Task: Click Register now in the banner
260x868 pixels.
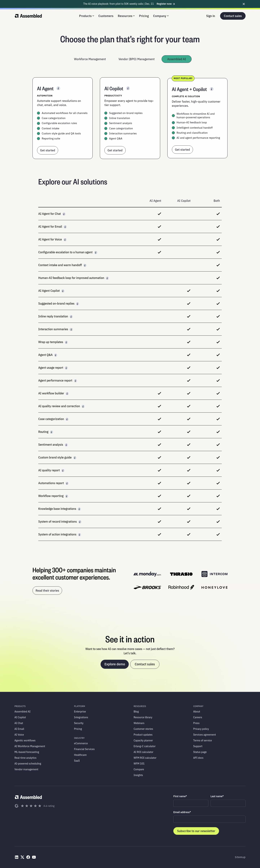Action: point(165,4)
